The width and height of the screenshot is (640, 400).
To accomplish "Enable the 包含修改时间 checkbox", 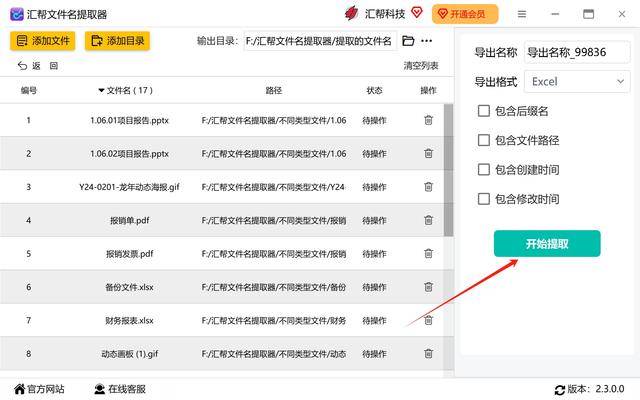I will (x=484, y=199).
